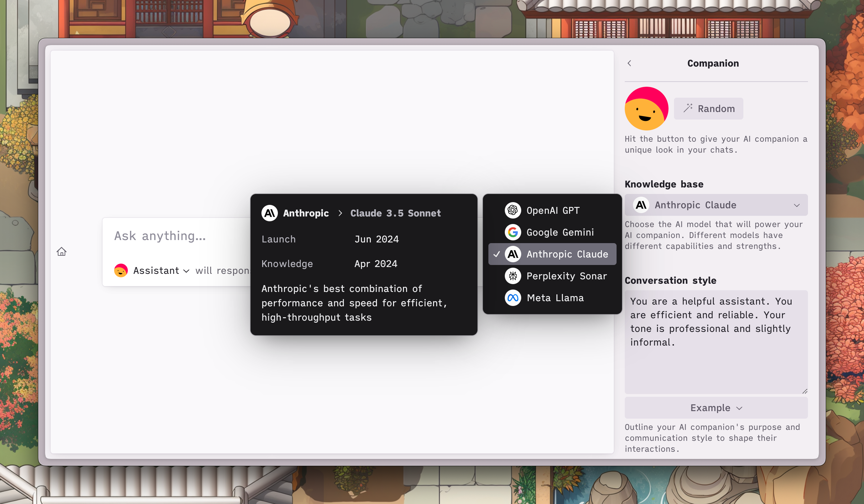Image resolution: width=864 pixels, height=504 pixels.
Task: Click the checkmark next to Anthropic Claude
Action: pyautogui.click(x=497, y=254)
